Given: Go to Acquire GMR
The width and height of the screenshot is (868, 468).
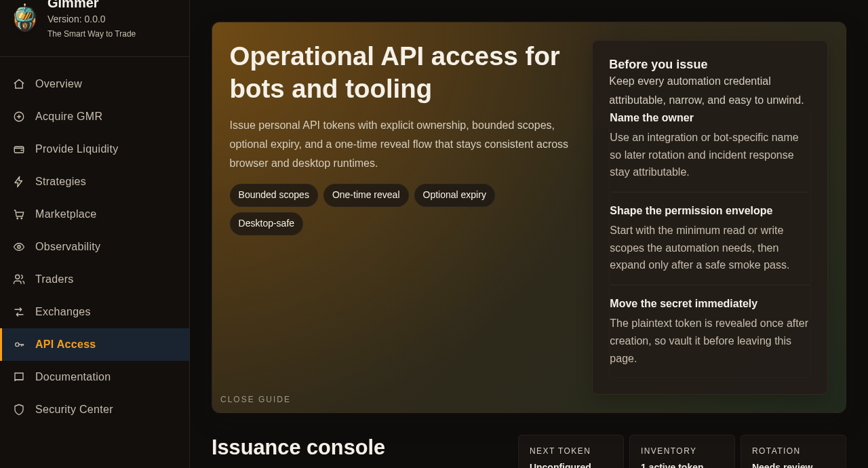Looking at the screenshot, I should [x=95, y=117].
